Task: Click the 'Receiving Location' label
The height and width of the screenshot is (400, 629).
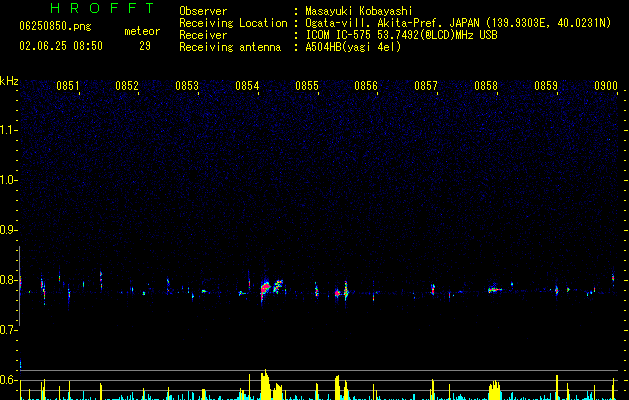Action: tap(233, 23)
